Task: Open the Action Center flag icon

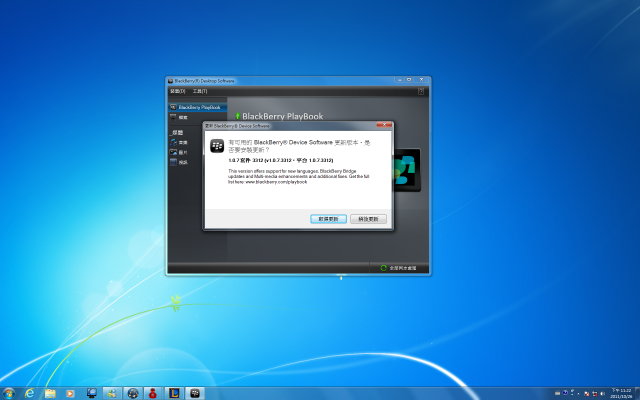Action: pyautogui.click(x=587, y=394)
